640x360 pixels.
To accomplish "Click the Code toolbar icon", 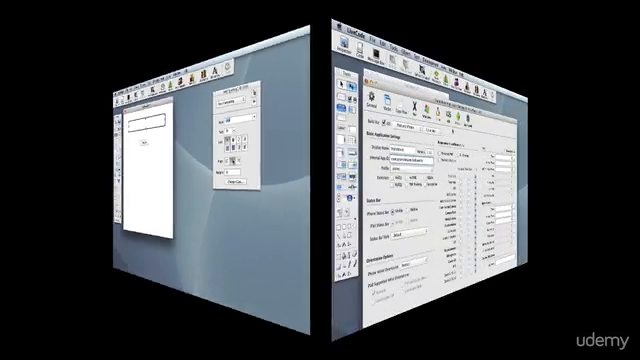I will pyautogui.click(x=360, y=50).
